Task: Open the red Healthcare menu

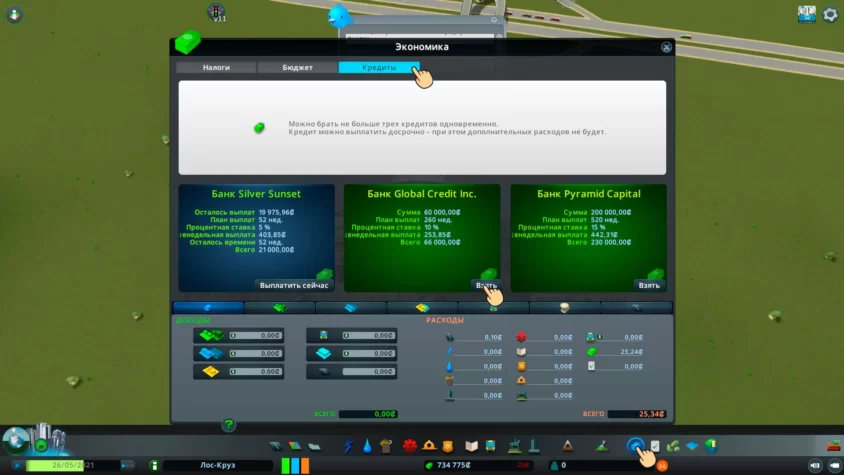Action: click(x=410, y=446)
